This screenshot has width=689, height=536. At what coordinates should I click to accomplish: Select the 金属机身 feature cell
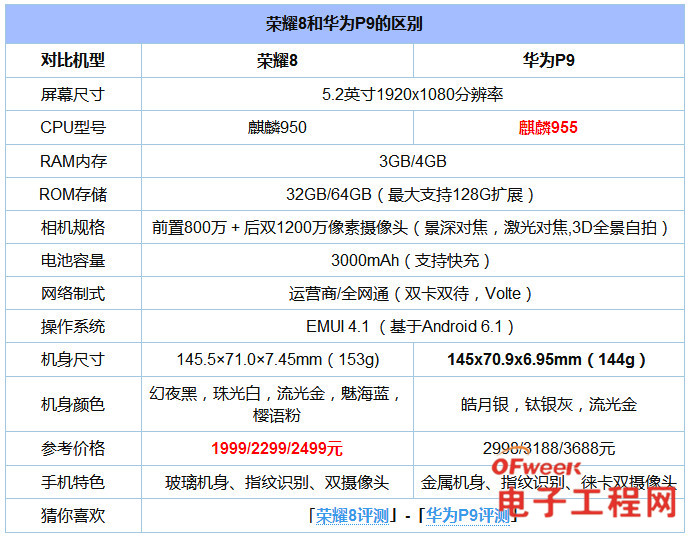(x=548, y=483)
